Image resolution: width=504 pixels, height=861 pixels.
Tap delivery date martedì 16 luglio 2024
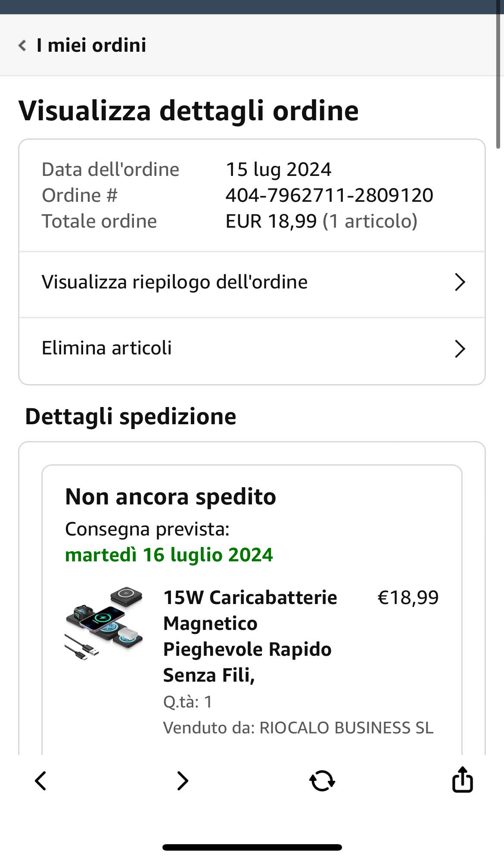[x=169, y=555]
